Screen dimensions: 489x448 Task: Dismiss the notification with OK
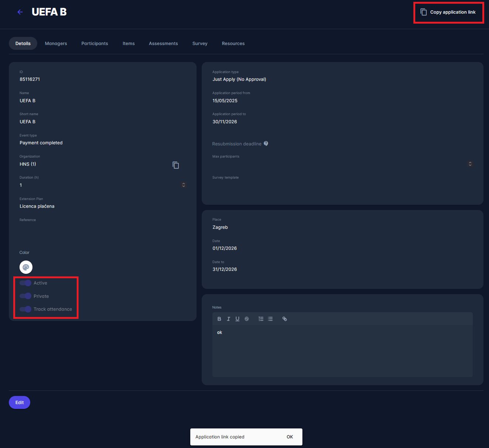coord(290,437)
